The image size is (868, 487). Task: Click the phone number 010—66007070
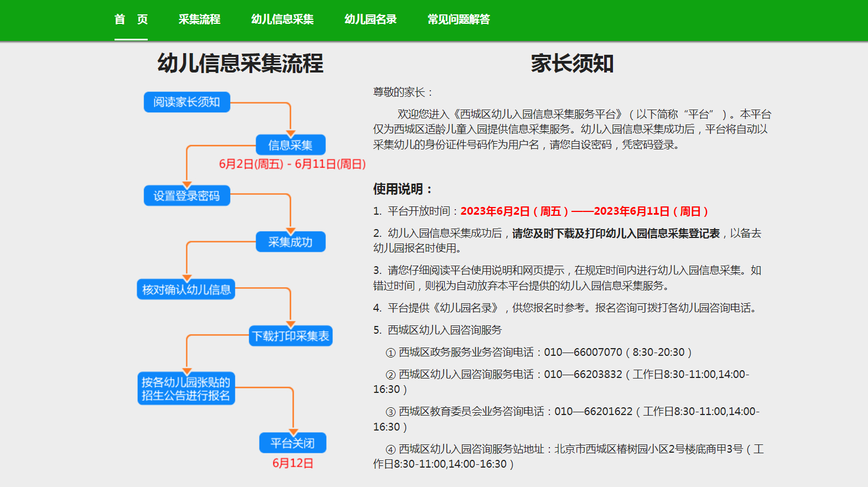pyautogui.click(x=583, y=353)
